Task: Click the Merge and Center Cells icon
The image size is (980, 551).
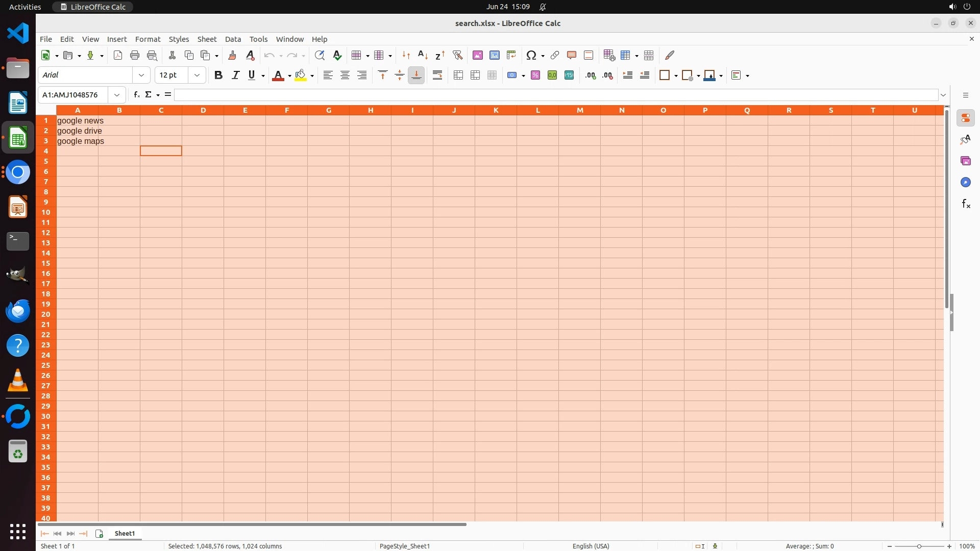Action: pyautogui.click(x=458, y=76)
